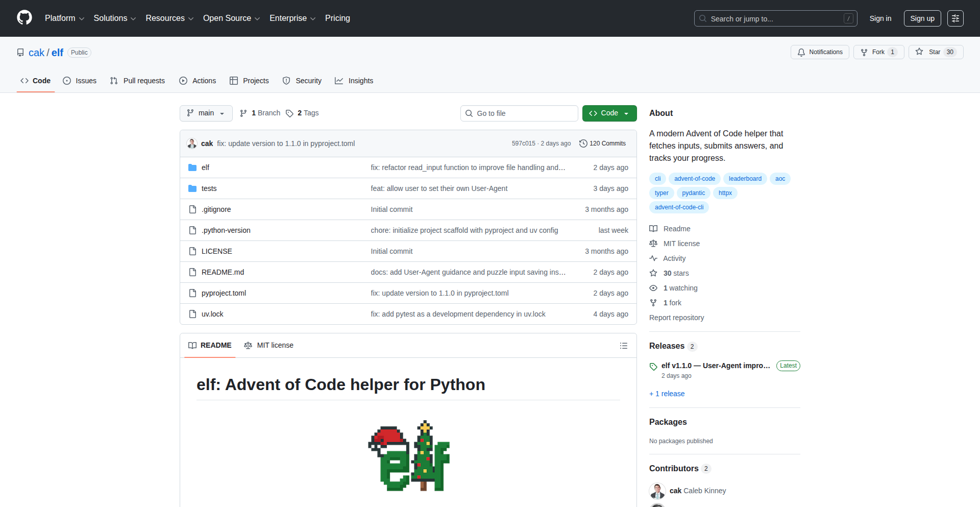
Task: Expand the main branch selector dropdown
Action: tap(206, 113)
